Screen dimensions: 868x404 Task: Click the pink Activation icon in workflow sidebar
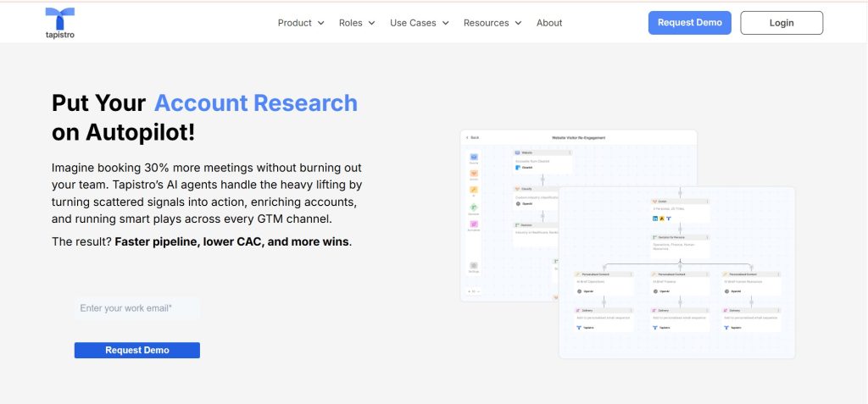pos(474,224)
